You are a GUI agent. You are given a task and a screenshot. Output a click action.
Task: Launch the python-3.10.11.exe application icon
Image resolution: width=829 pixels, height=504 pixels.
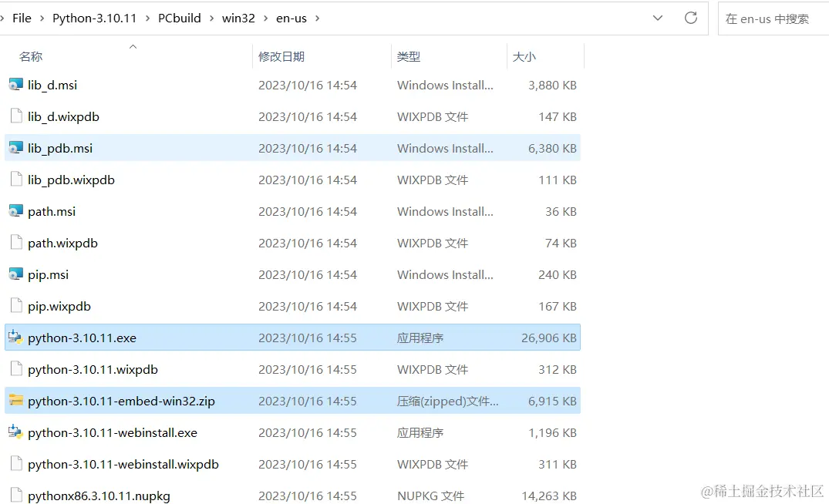tap(15, 338)
